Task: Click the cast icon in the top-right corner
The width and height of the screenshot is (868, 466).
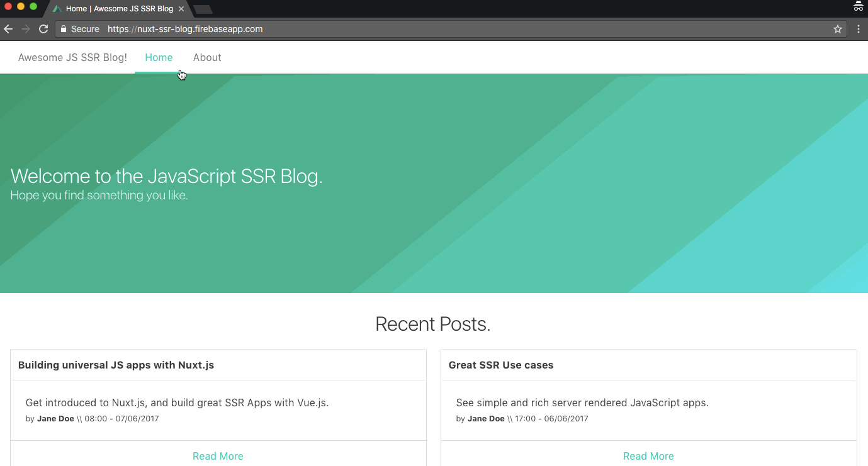Action: (x=858, y=6)
